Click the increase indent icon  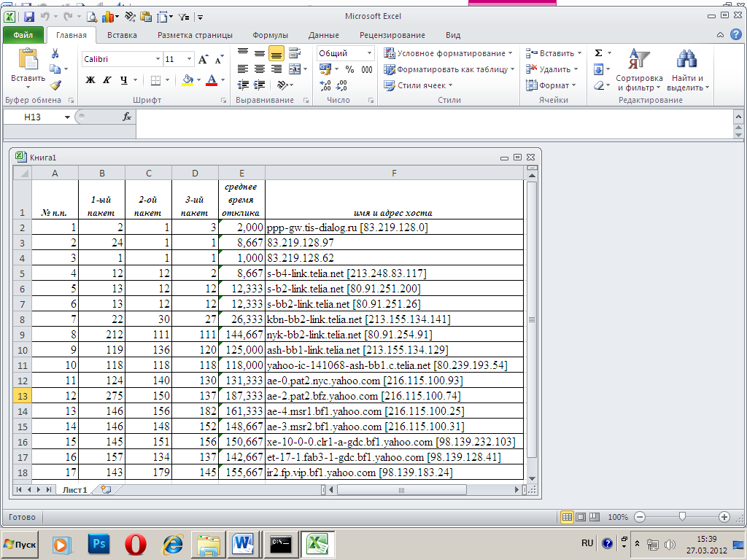260,85
